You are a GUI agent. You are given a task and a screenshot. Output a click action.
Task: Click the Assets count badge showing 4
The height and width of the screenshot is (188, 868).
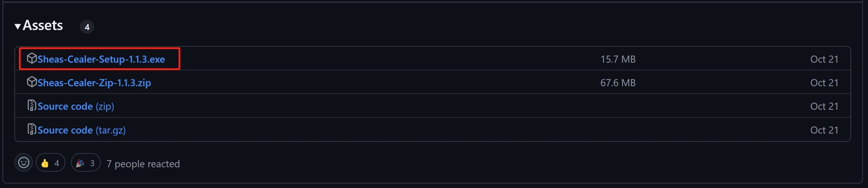[87, 27]
